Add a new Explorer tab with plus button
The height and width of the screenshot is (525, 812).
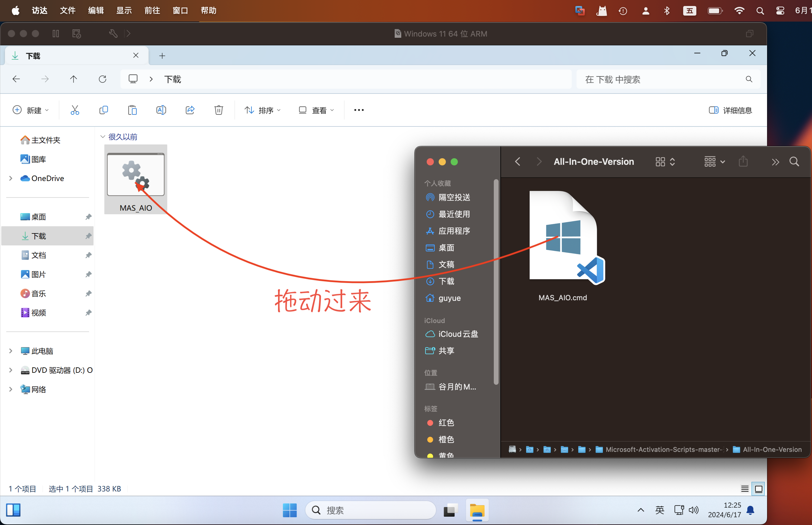click(x=162, y=55)
